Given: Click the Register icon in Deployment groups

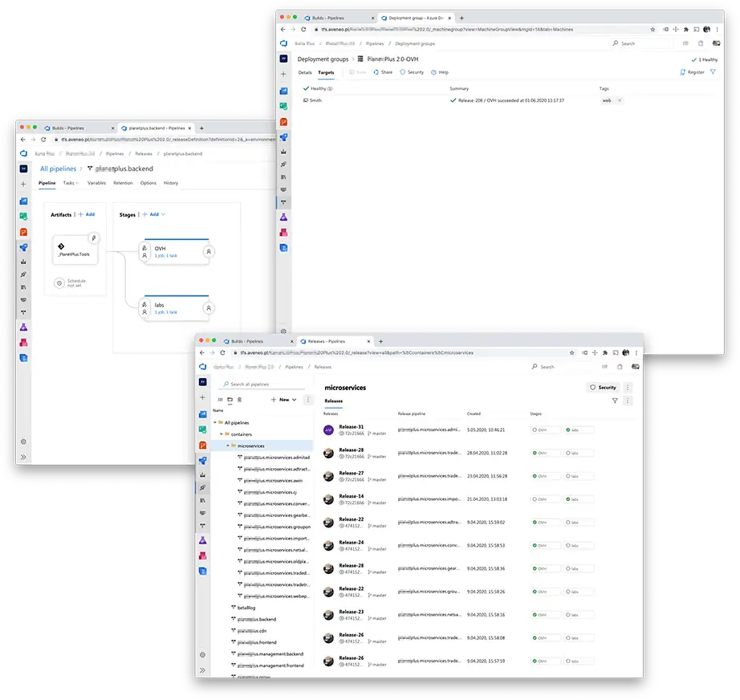Looking at the screenshot, I should pos(681,72).
